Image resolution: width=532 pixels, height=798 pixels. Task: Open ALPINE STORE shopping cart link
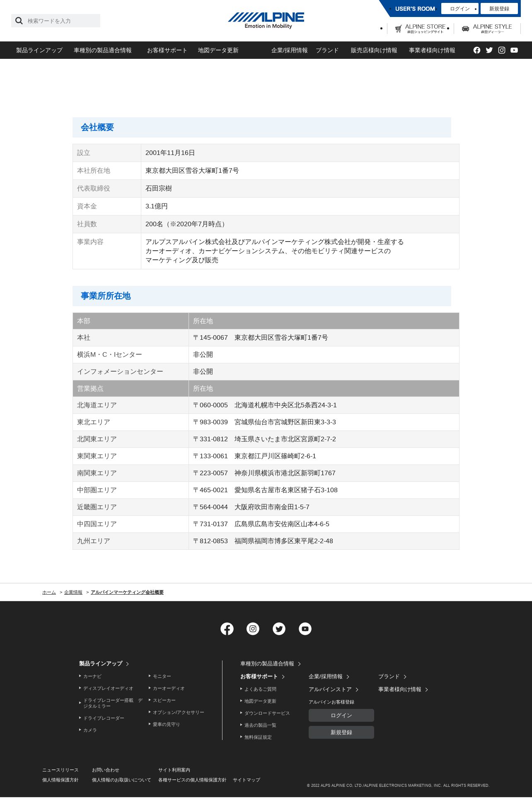pyautogui.click(x=420, y=29)
